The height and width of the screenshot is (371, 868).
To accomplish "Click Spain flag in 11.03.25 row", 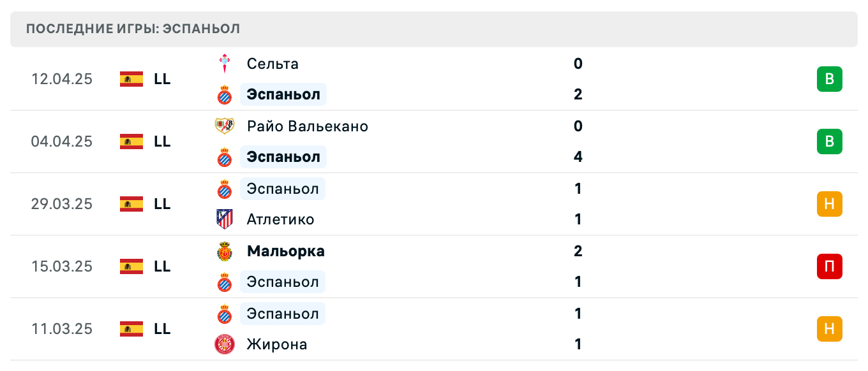I will pos(131,329).
